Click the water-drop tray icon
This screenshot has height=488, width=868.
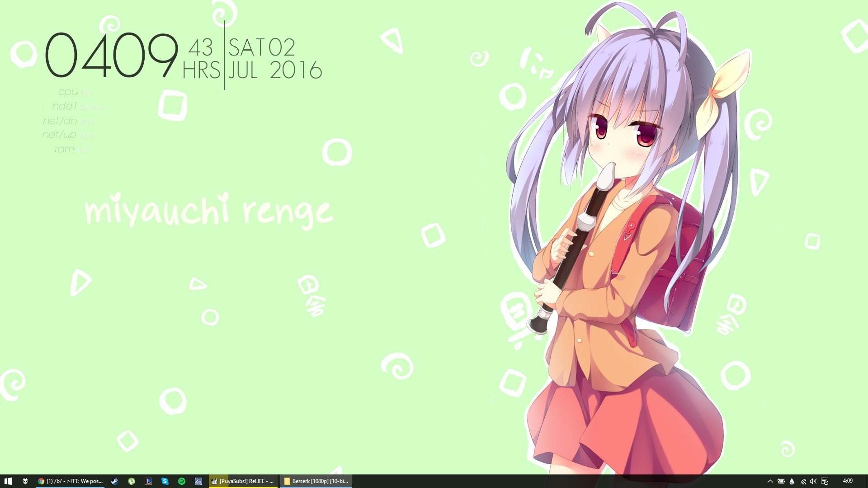pos(792,481)
